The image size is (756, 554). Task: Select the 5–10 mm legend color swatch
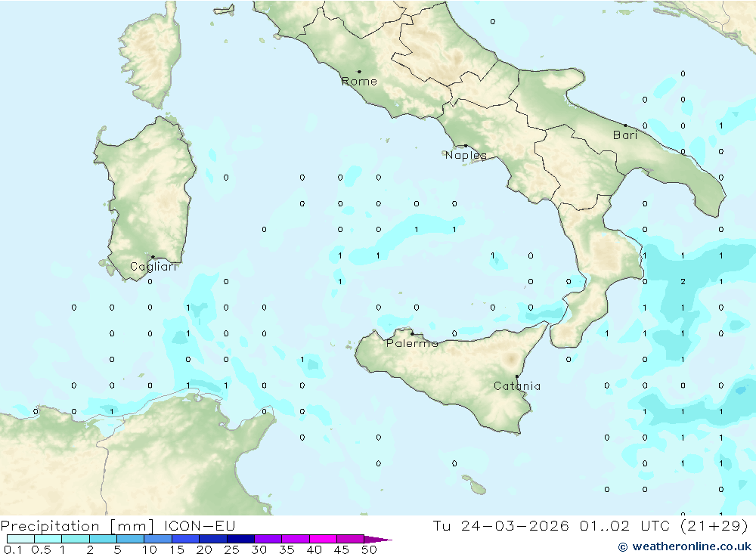point(131,539)
